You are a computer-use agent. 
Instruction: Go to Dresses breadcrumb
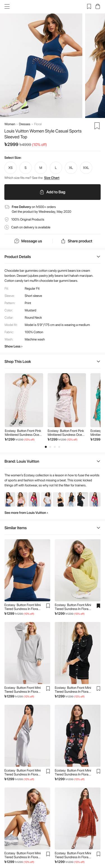coord(24,124)
